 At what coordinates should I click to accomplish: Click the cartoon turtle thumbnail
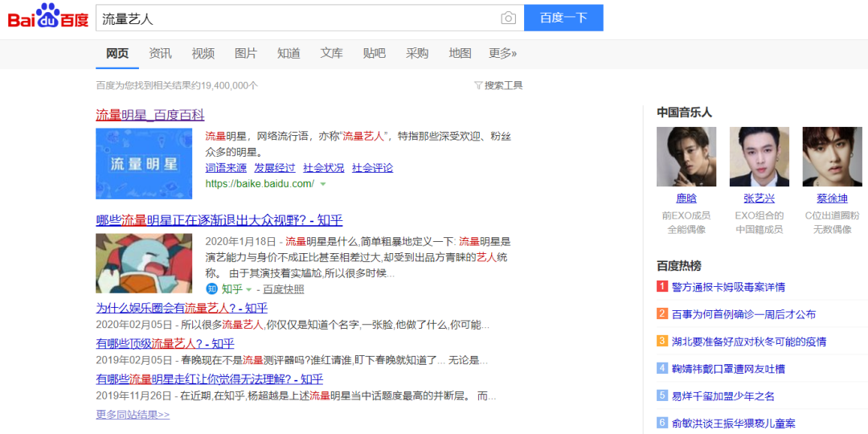(x=144, y=263)
